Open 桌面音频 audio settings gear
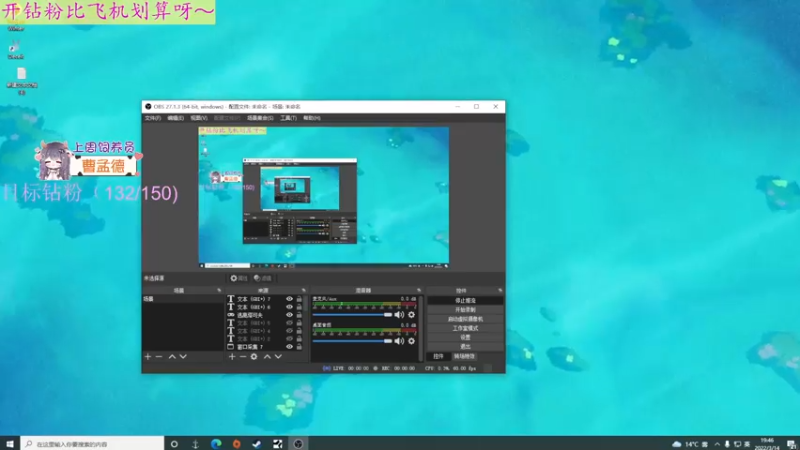This screenshot has width=800, height=450. (x=411, y=341)
